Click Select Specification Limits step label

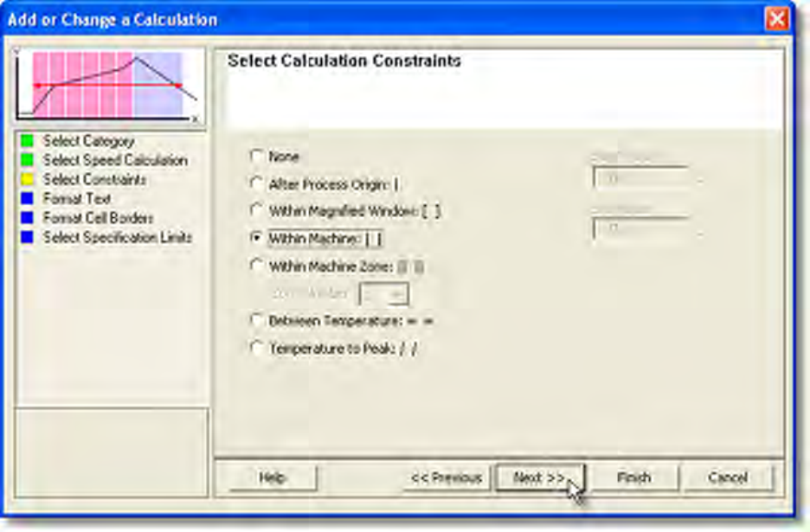click(x=118, y=237)
